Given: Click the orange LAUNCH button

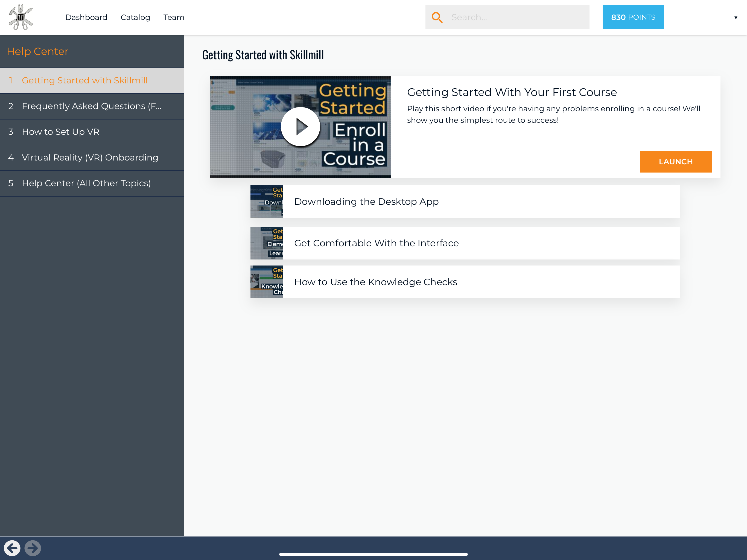Looking at the screenshot, I should 676,161.
